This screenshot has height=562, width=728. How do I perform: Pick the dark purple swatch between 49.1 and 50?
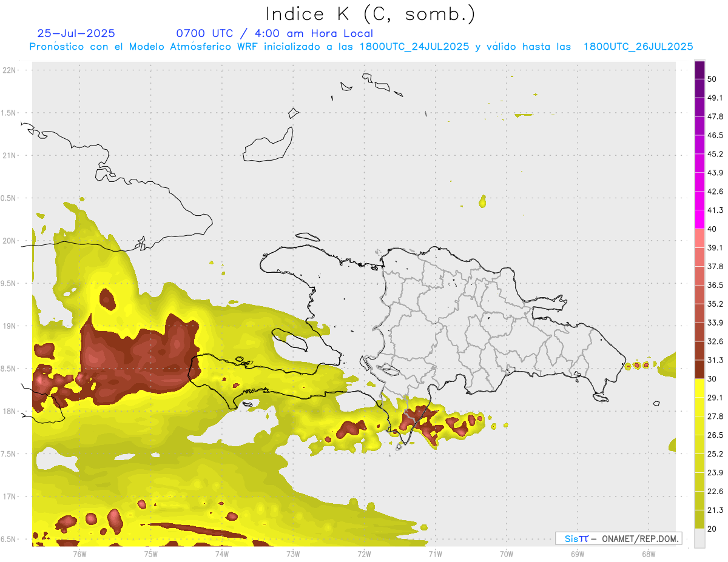coord(699,89)
